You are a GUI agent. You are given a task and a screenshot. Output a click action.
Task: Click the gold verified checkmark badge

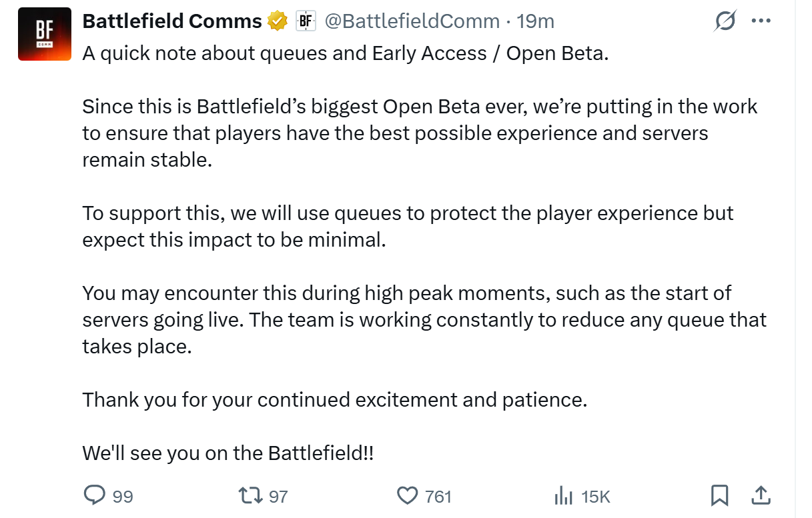(277, 21)
